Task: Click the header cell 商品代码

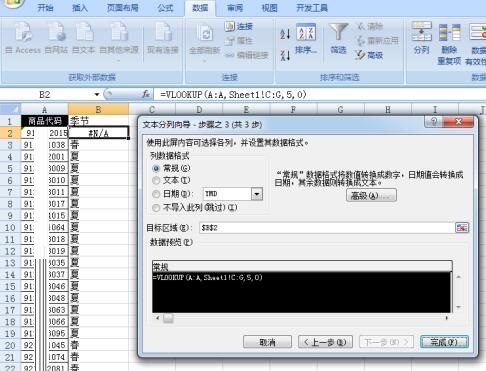Action: pyautogui.click(x=45, y=121)
